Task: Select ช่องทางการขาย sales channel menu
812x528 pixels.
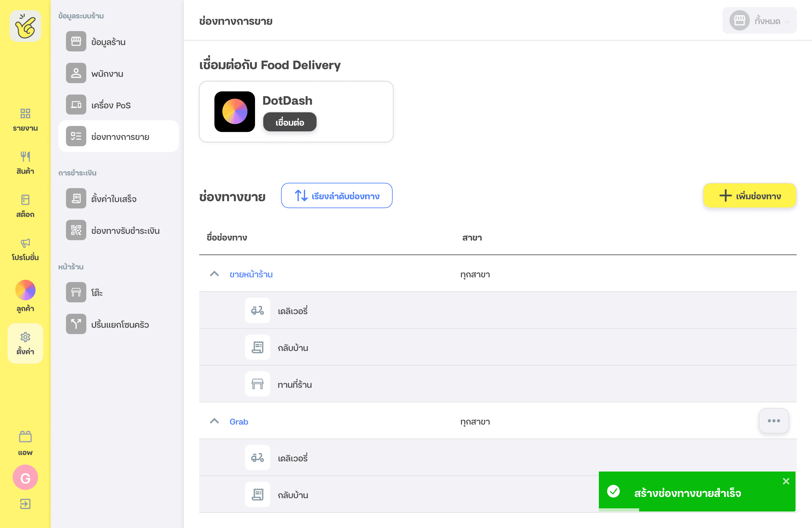Action: tap(118, 136)
